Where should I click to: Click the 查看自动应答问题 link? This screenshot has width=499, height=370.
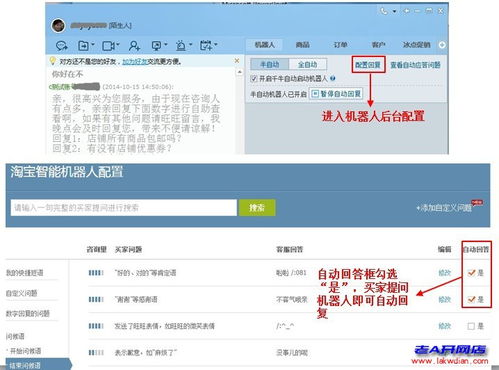coord(415,64)
